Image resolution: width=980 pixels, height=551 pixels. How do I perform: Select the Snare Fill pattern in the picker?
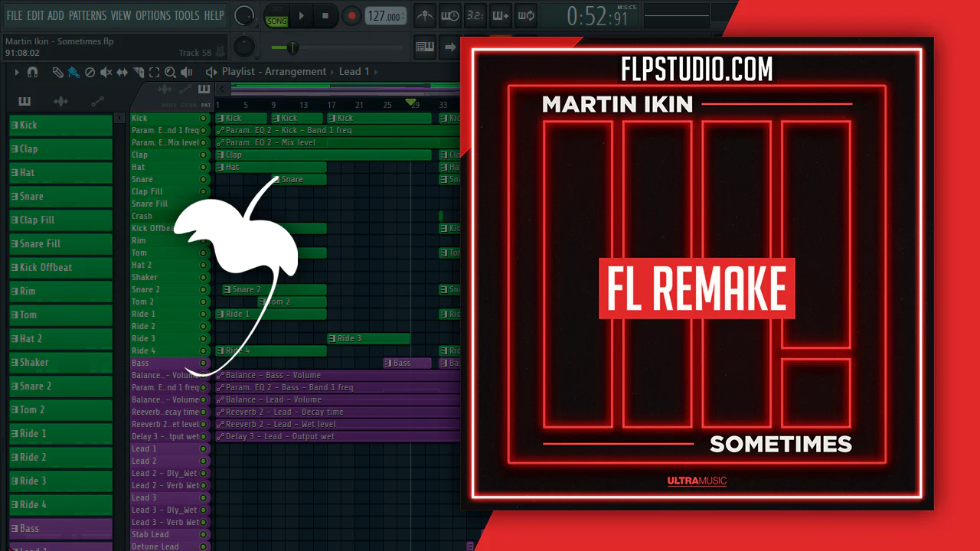[60, 243]
